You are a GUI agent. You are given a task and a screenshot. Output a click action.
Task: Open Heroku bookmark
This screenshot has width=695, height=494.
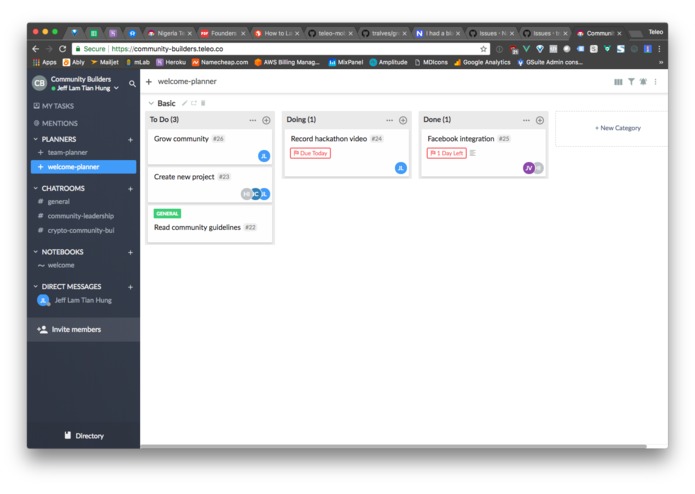point(171,62)
